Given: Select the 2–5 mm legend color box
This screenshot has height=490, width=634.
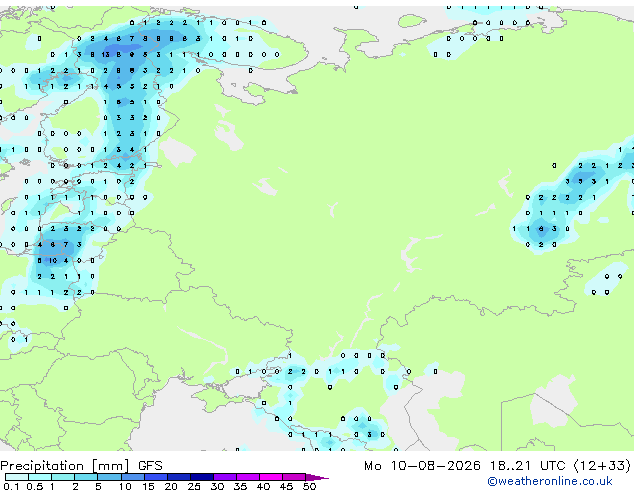Looking at the screenshot, I should point(86,477).
